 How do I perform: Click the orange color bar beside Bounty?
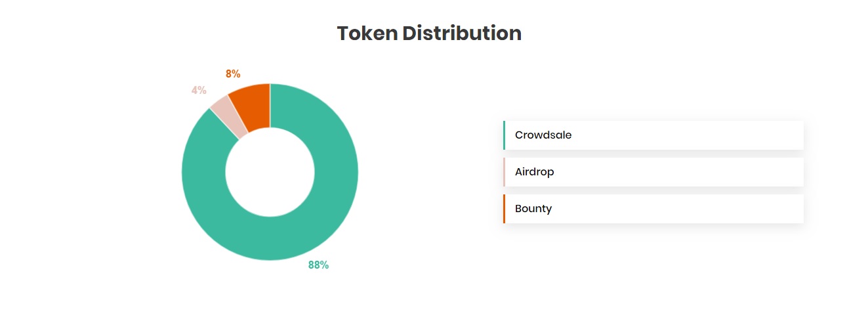coord(504,209)
